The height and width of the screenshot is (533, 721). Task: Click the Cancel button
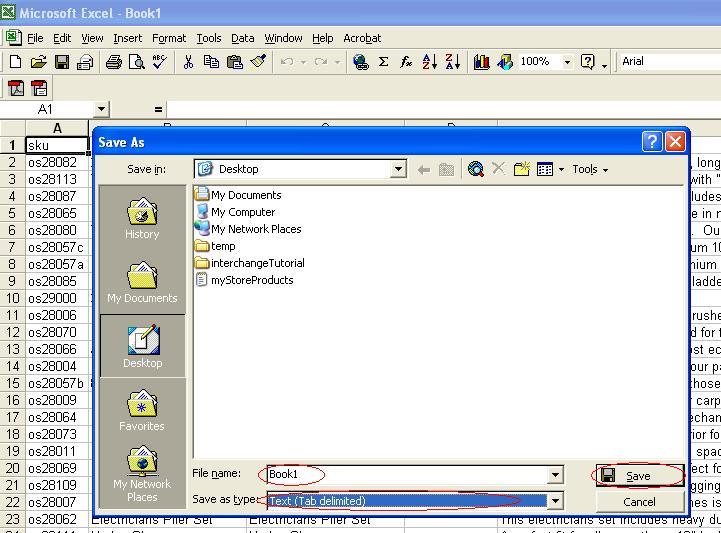(x=639, y=502)
